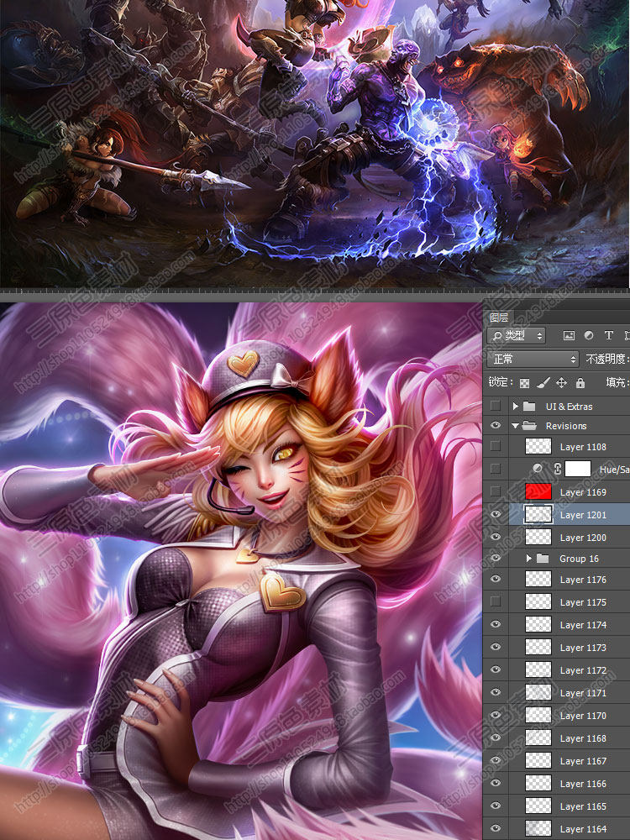Lock all padlock icon

pos(580,382)
